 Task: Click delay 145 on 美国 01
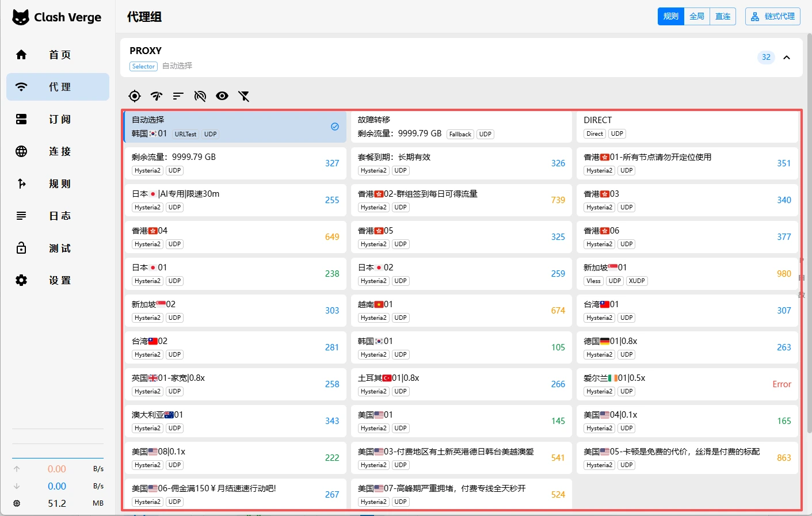point(558,421)
